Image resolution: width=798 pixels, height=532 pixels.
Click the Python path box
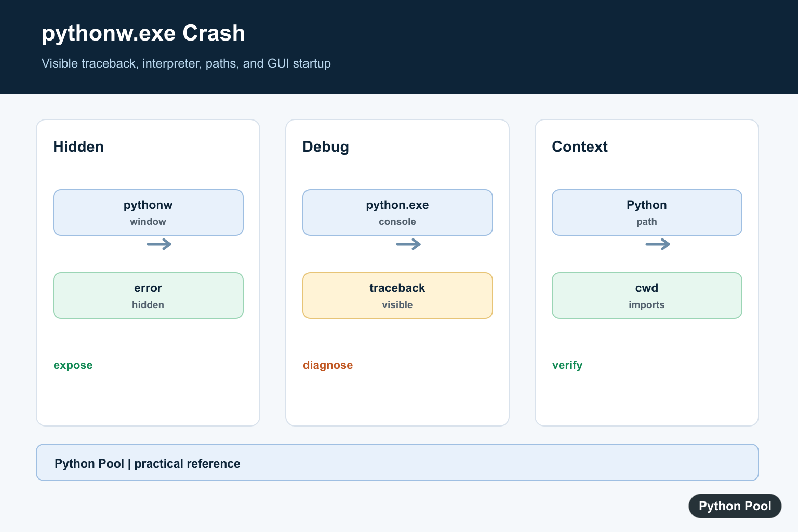647,212
